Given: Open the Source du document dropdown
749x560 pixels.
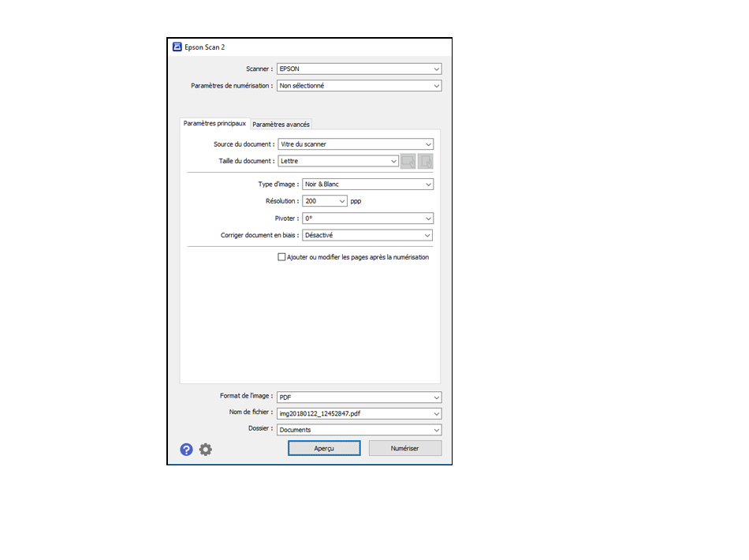Looking at the screenshot, I should coord(356,144).
